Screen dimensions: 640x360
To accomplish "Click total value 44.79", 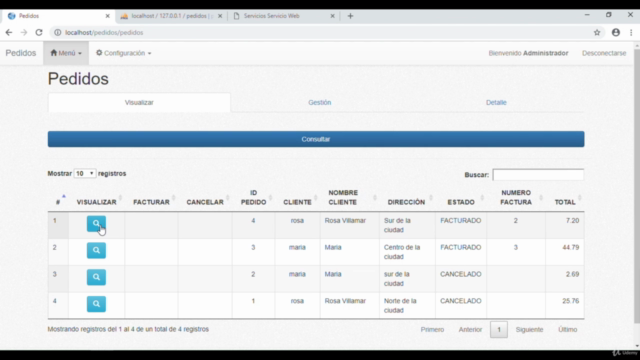I will tap(571, 247).
